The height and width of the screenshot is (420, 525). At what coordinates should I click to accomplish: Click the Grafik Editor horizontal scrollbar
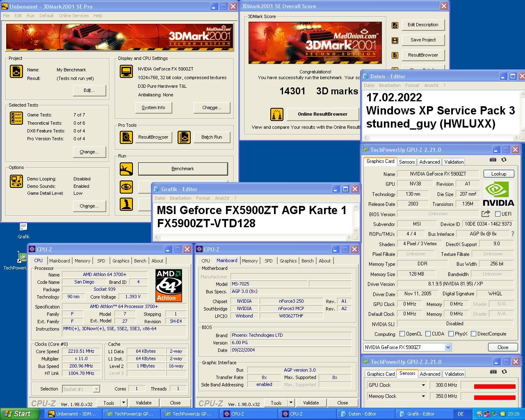pos(252,237)
